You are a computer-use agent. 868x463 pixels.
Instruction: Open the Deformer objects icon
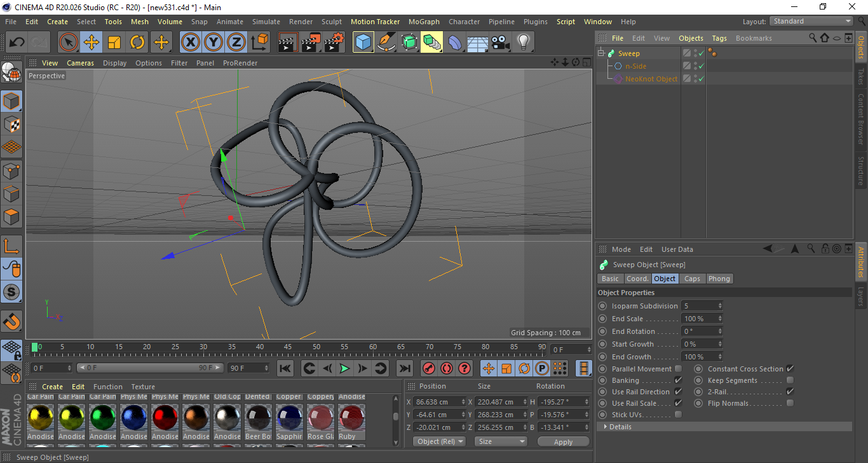455,43
